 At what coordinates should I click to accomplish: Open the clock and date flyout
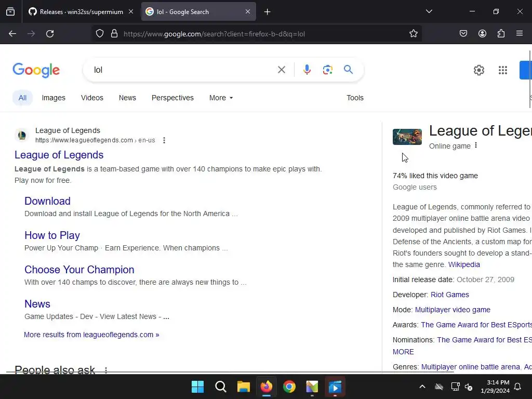[495, 387]
